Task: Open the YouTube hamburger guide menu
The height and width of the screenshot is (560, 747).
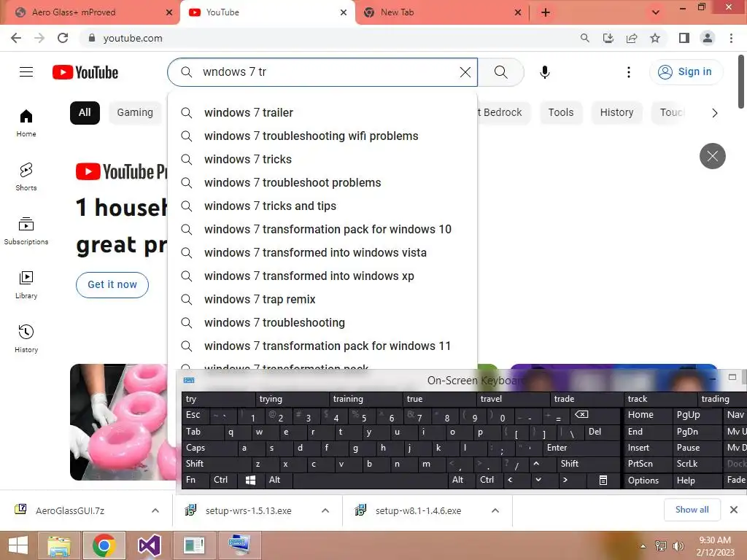Action: point(26,72)
